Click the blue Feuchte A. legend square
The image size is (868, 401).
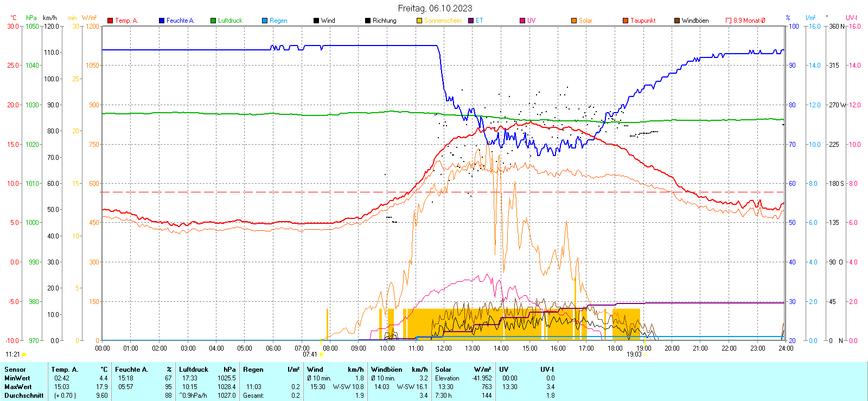[x=162, y=21]
